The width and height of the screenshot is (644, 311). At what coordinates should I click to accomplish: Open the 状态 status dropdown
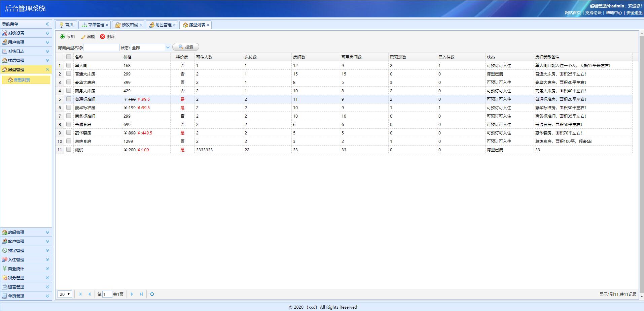click(168, 48)
